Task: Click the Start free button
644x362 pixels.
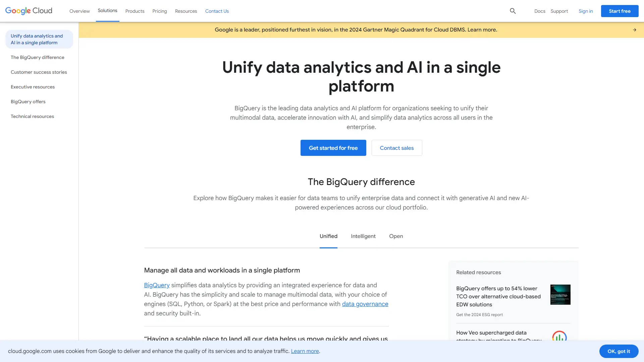Action: click(x=620, y=11)
